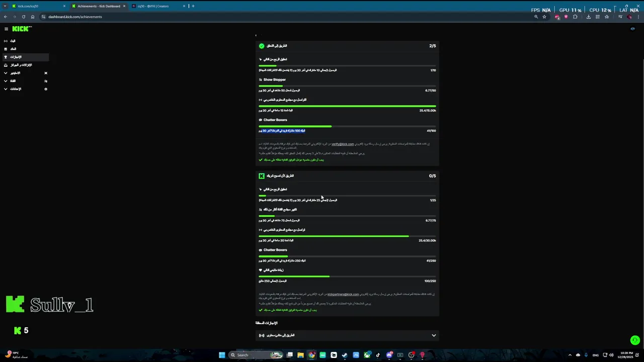This screenshot has width=644, height=362.
Task: Open a new browser tab
Action: coord(193,6)
